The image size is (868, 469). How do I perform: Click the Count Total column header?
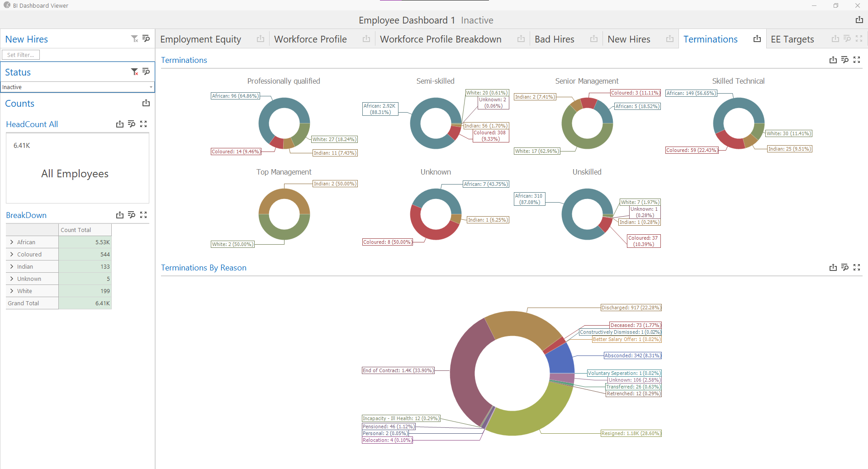click(x=85, y=230)
